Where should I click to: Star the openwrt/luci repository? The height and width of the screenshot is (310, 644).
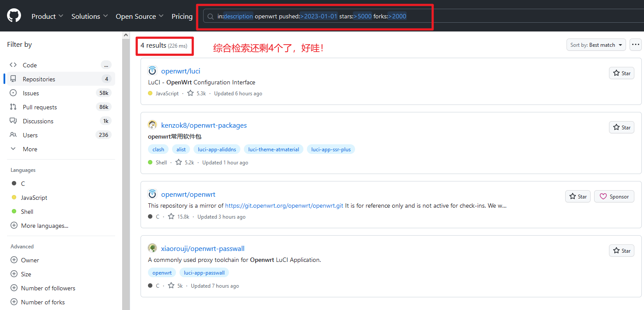(x=621, y=73)
